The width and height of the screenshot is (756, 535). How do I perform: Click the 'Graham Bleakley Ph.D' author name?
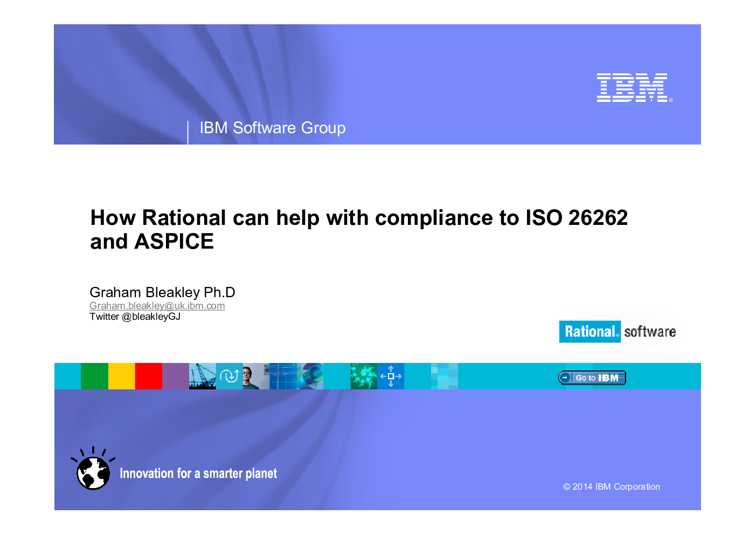coord(162,292)
